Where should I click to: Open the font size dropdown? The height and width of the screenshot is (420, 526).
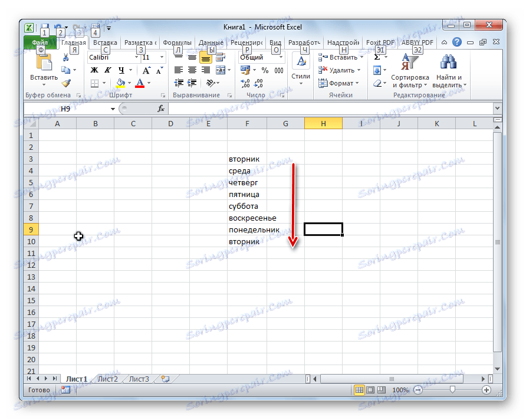coord(162,57)
